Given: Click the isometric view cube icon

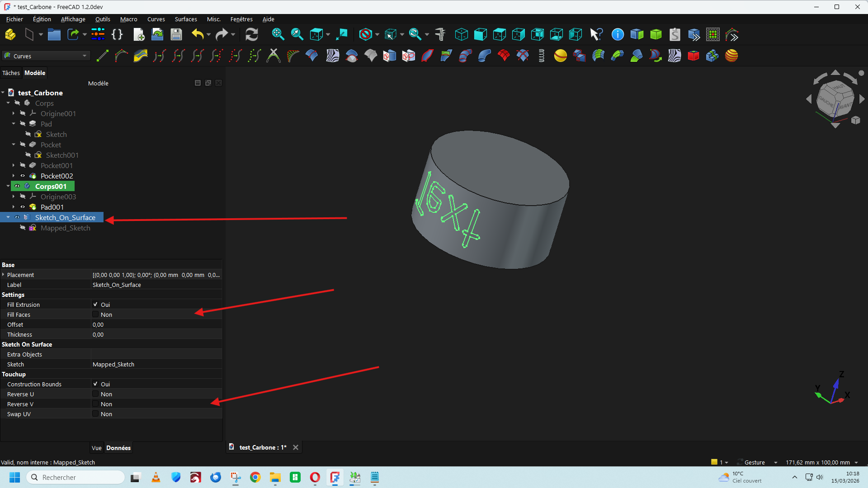Looking at the screenshot, I should [461, 35].
